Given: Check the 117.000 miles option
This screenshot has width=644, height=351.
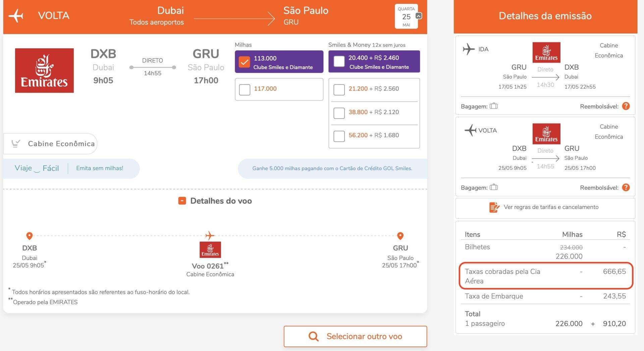Looking at the screenshot, I should [x=245, y=89].
